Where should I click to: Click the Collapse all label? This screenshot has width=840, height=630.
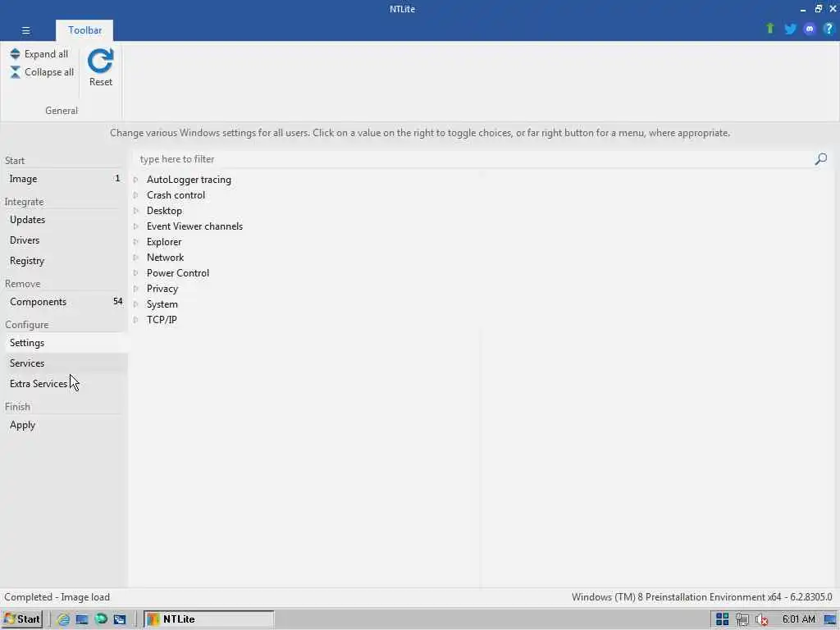[x=49, y=72]
